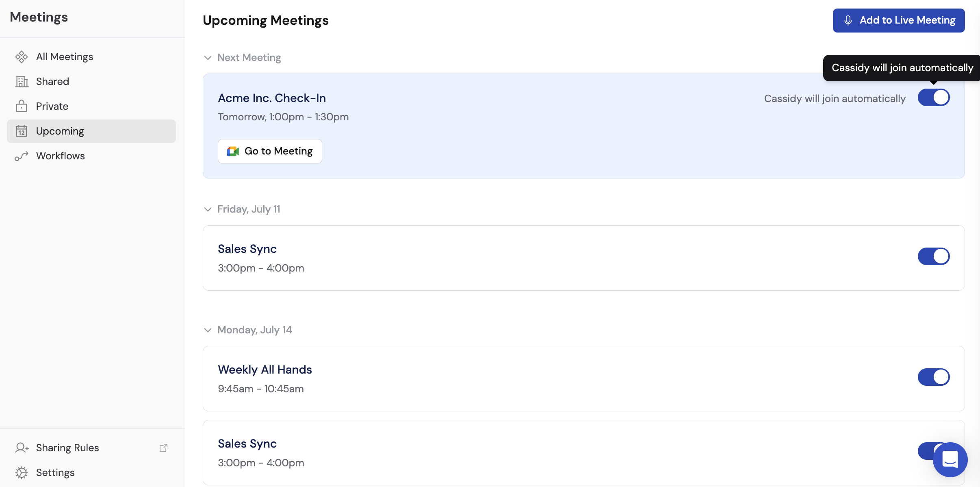
Task: Turn off auto-join for Friday's Sales Sync
Action: (x=933, y=256)
